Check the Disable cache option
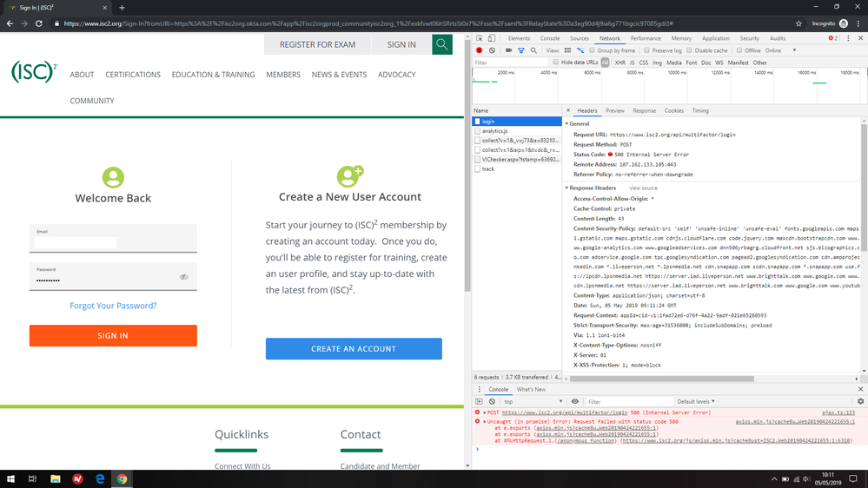The height and width of the screenshot is (488, 868). tap(690, 50)
